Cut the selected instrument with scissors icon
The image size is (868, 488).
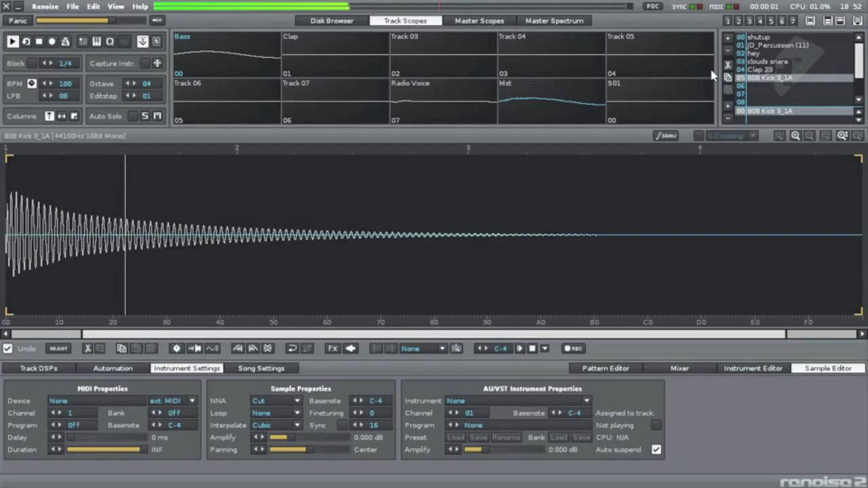[x=728, y=65]
